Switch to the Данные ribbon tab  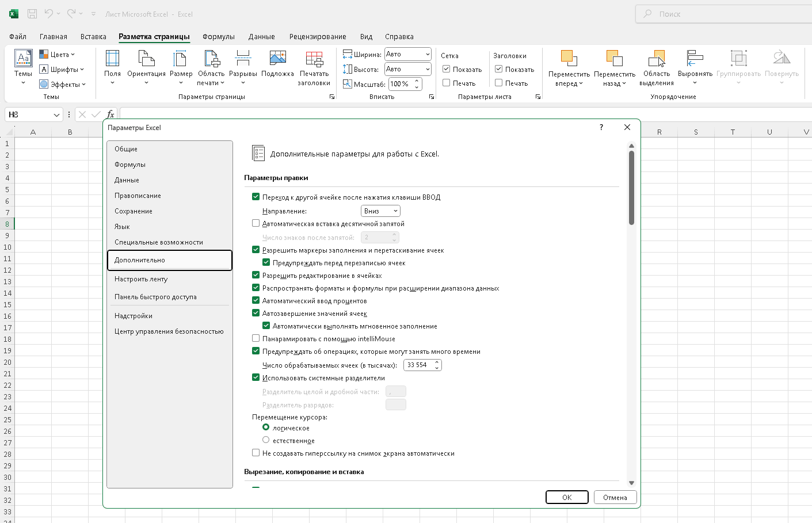coord(262,36)
